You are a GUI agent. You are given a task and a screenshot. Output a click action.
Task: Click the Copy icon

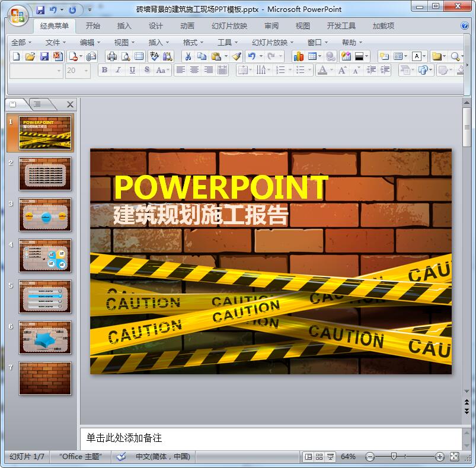pyautogui.click(x=202, y=56)
